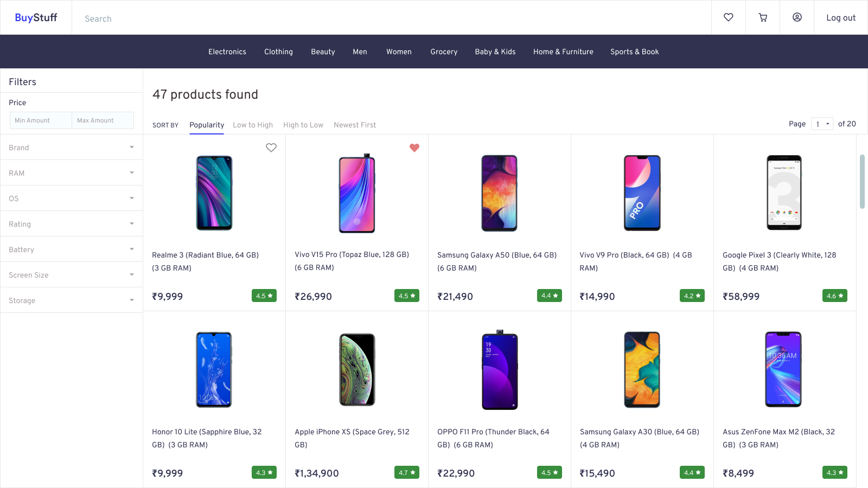Screen dimensions: 868x488
Task: Click the product list vertical scrollbar
Action: click(862, 182)
